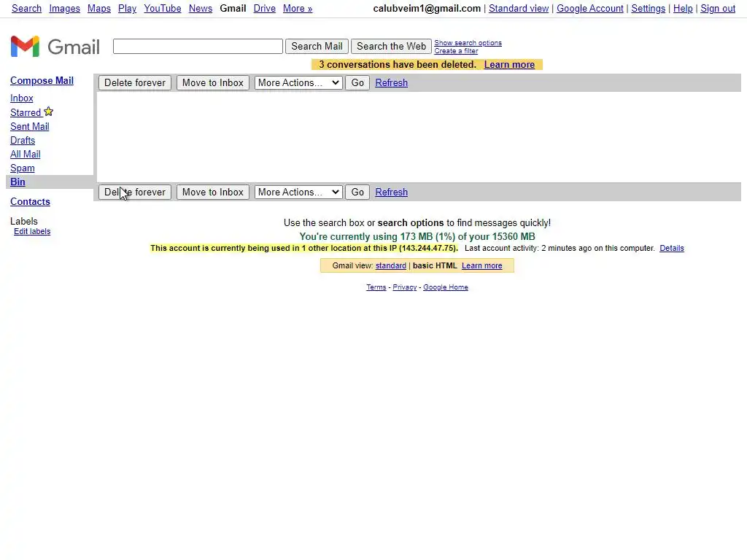Open the Sent Mail folder
Image resolution: width=747 pixels, height=560 pixels.
pos(29,127)
